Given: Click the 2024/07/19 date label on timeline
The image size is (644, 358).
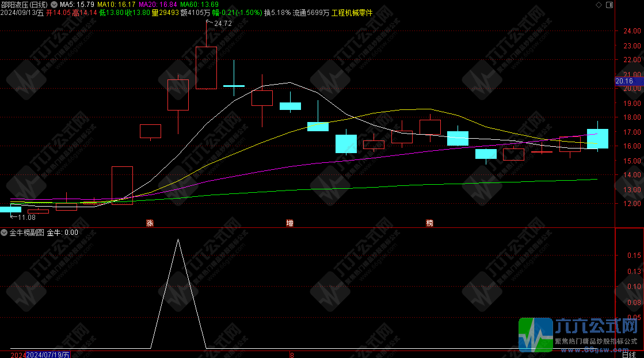Looking at the screenshot, I should (48, 355).
